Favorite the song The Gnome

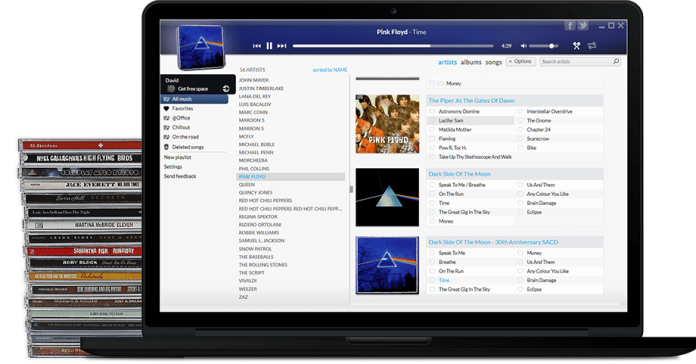tap(520, 120)
